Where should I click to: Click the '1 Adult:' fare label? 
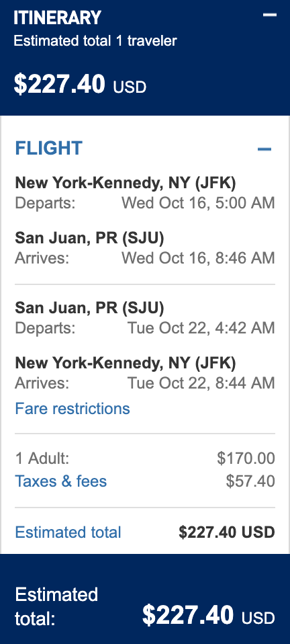click(42, 458)
